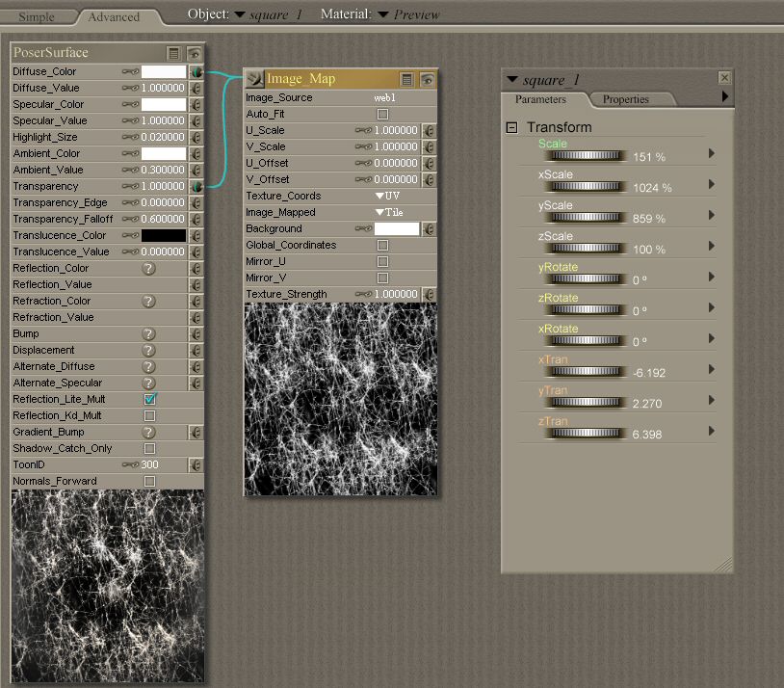Switch to the Simple tab

[x=37, y=16]
